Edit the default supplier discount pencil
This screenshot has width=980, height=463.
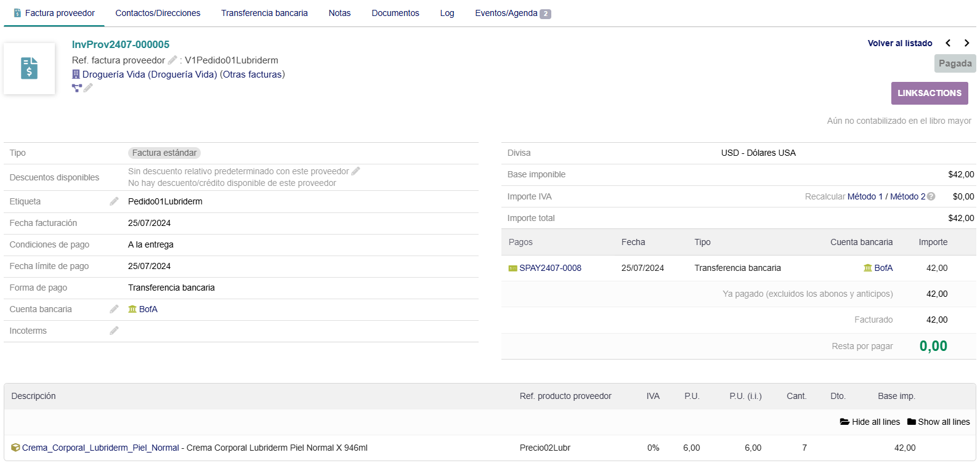(x=355, y=171)
